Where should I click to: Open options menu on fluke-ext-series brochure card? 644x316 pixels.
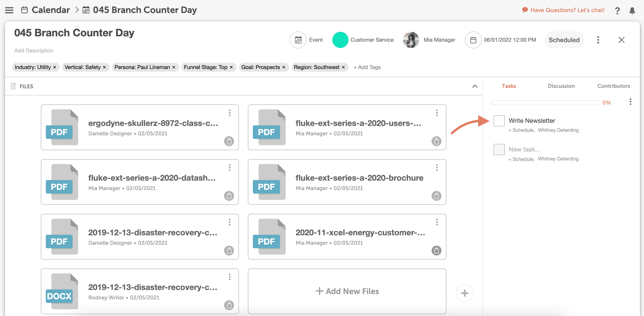(x=437, y=167)
